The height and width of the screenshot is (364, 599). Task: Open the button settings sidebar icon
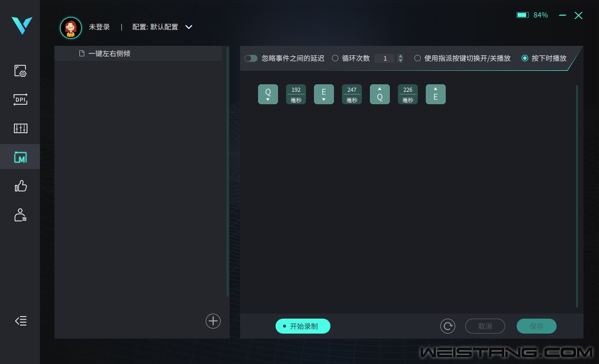click(20, 71)
